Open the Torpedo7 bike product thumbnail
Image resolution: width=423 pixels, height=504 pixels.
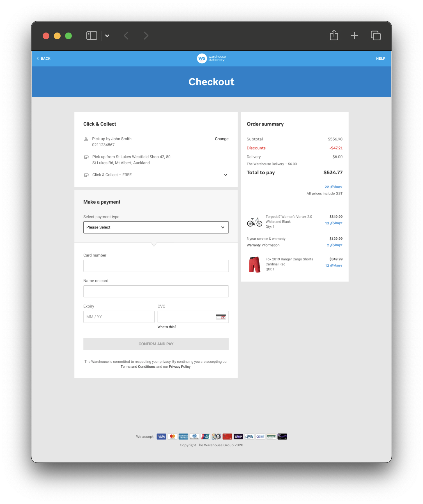click(255, 222)
